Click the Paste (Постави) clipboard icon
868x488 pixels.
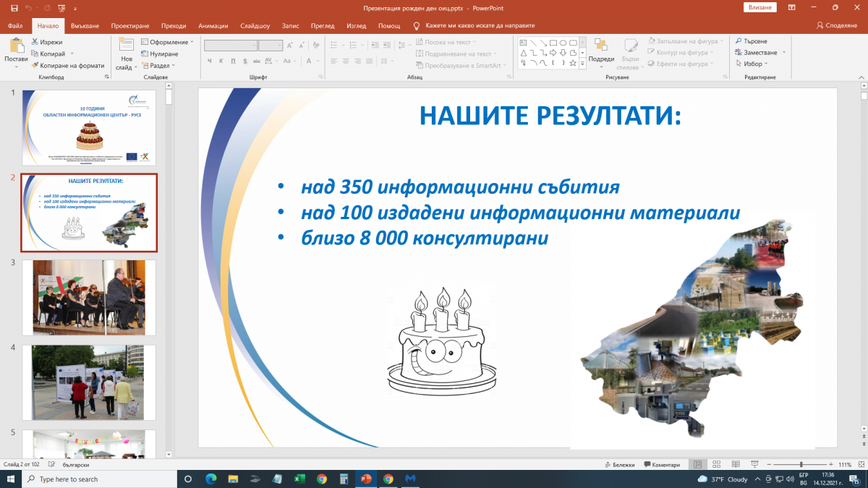16,46
